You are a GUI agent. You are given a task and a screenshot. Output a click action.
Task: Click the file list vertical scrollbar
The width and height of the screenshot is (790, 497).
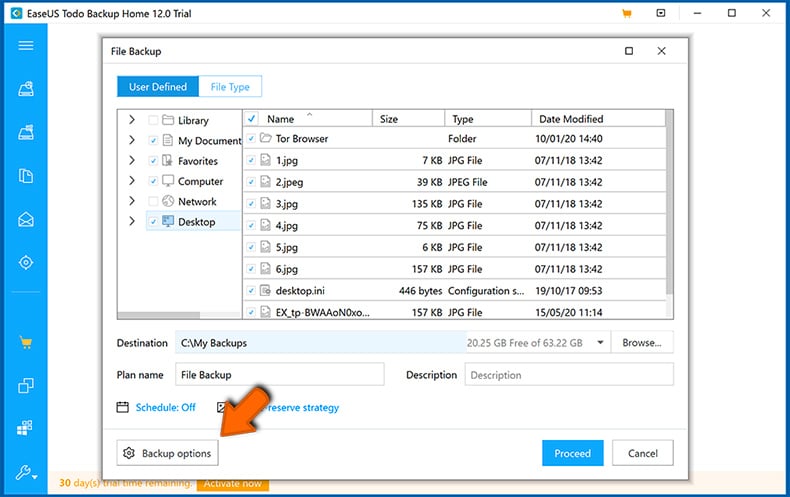pos(669,203)
